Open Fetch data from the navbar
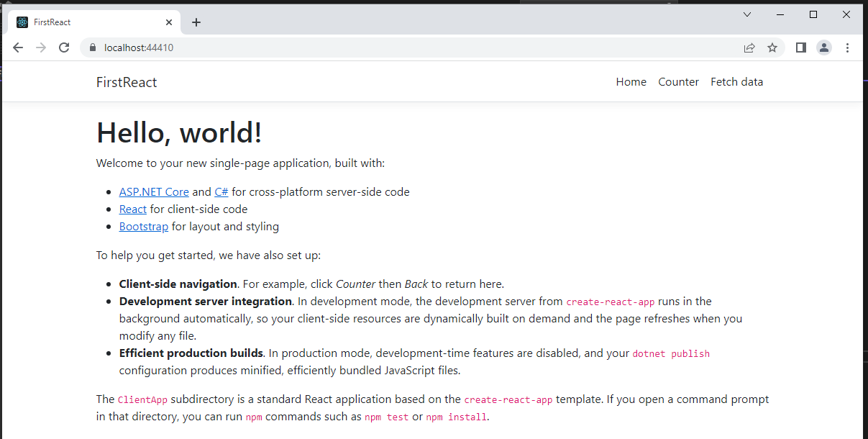This screenshot has height=439, width=868. (x=736, y=82)
